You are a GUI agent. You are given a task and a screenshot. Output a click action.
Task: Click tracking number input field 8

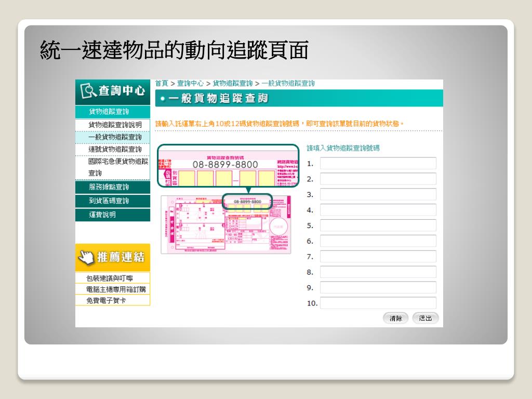(378, 272)
